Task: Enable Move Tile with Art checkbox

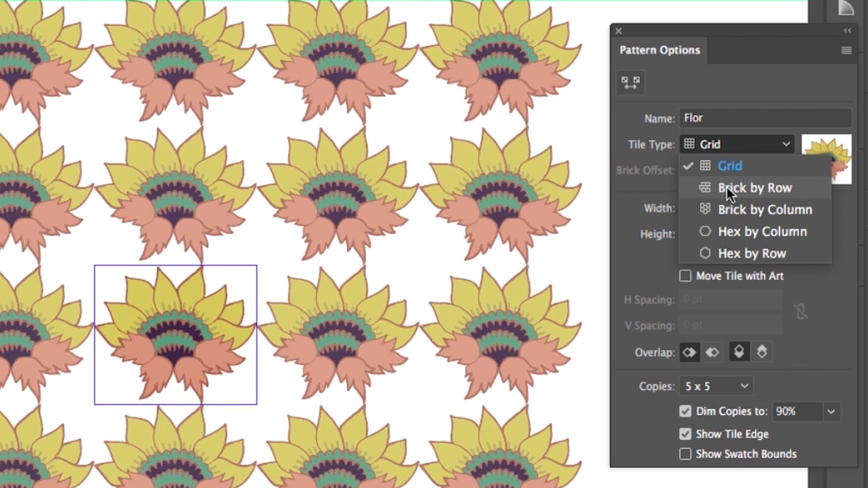Action: [685, 276]
